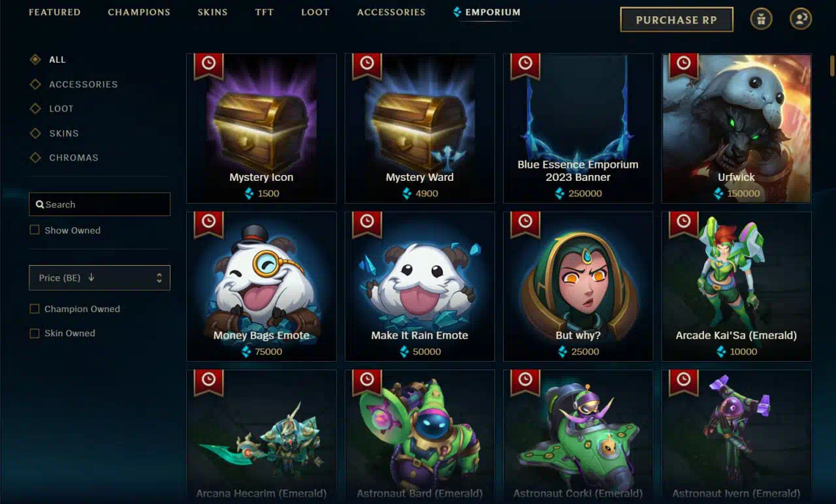The image size is (836, 504).
Task: Click the clock ribbon on Mystery Icon
Action: click(x=208, y=64)
